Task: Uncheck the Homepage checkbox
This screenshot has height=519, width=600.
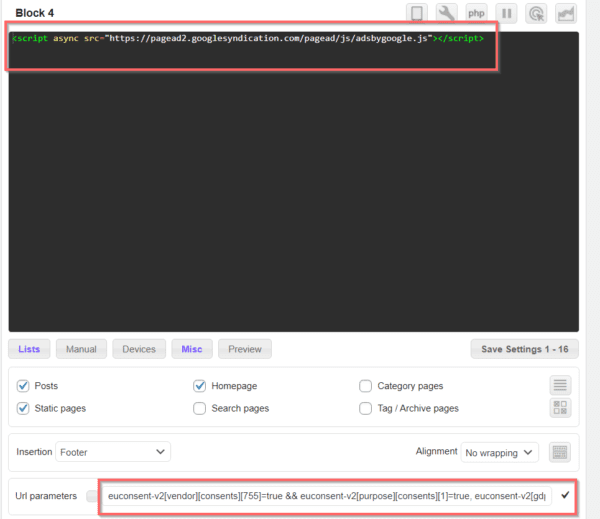Action: coord(199,386)
